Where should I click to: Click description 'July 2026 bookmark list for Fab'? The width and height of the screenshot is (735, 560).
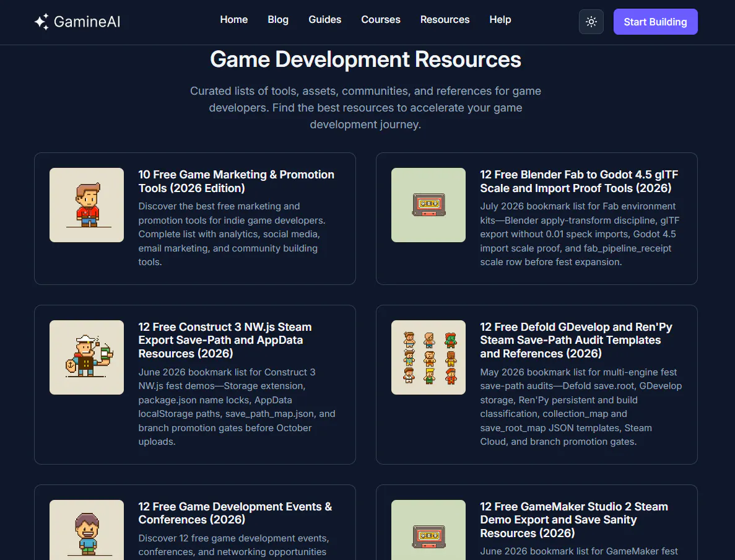click(580, 234)
